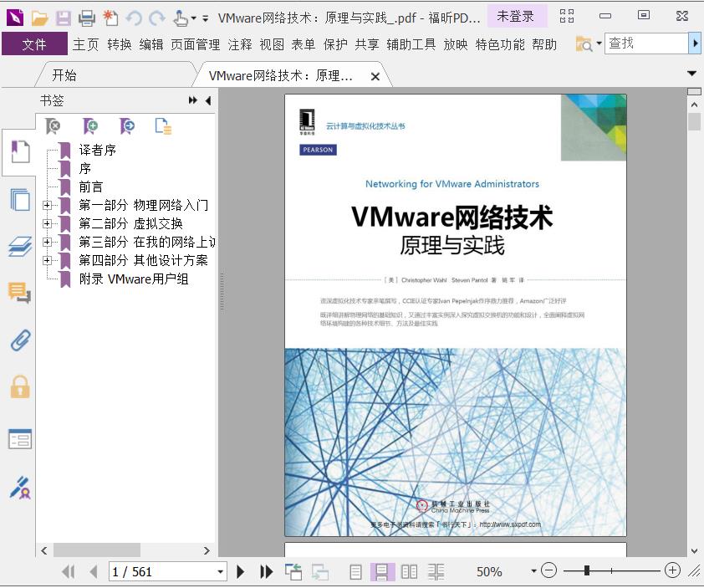Open the 注释 ribbon tab
The width and height of the screenshot is (704, 588).
(240, 44)
